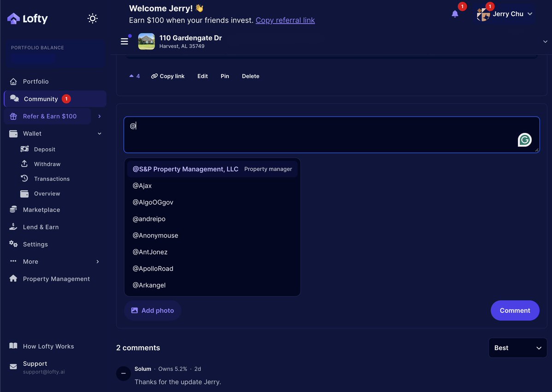Click the Marketplace coins icon
This screenshot has height=392, width=552.
13,209
